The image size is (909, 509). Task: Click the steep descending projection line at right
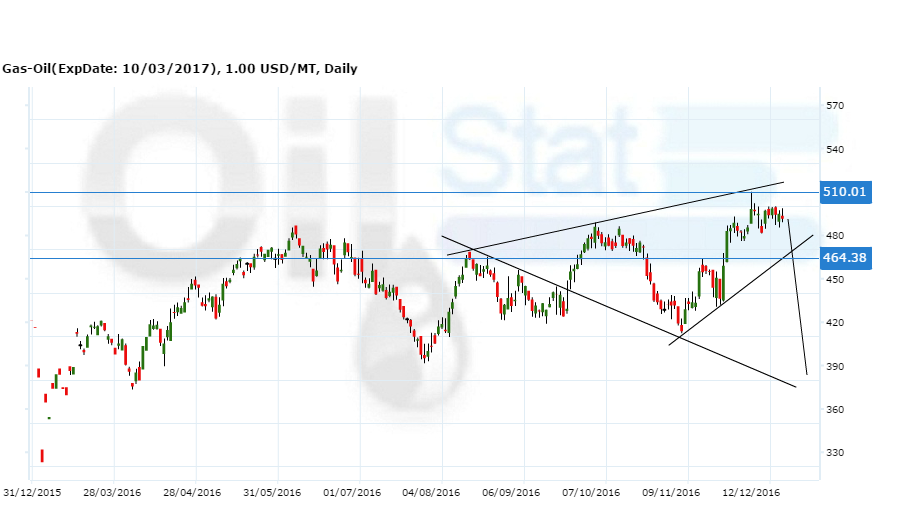798,300
